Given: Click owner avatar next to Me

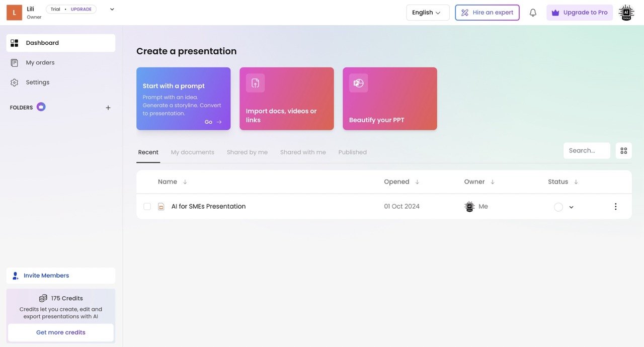Looking at the screenshot, I should (x=469, y=207).
